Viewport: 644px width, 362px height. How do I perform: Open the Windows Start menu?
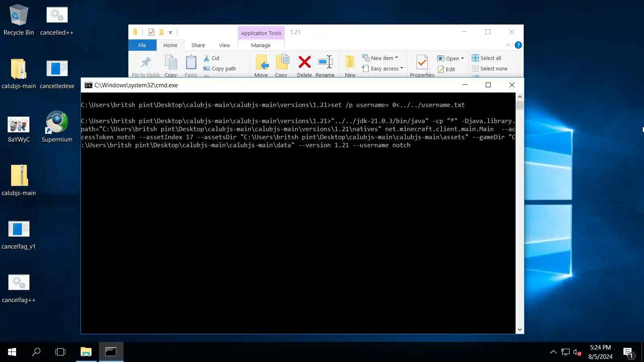coord(12,352)
